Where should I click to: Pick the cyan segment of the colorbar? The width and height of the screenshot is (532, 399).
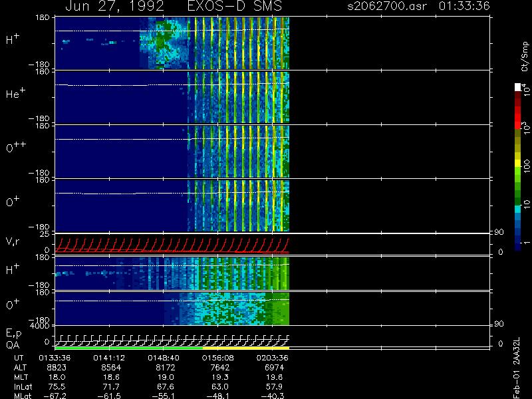pos(518,209)
